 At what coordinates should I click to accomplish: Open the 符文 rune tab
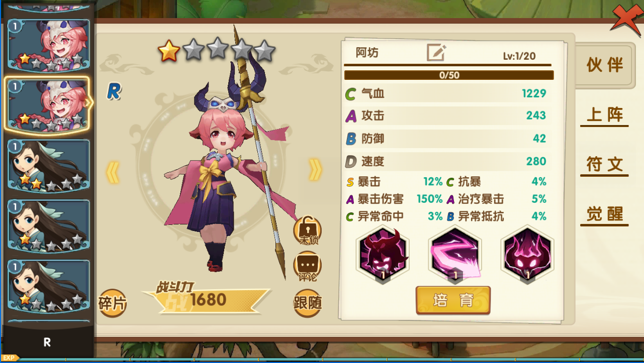[x=605, y=165]
